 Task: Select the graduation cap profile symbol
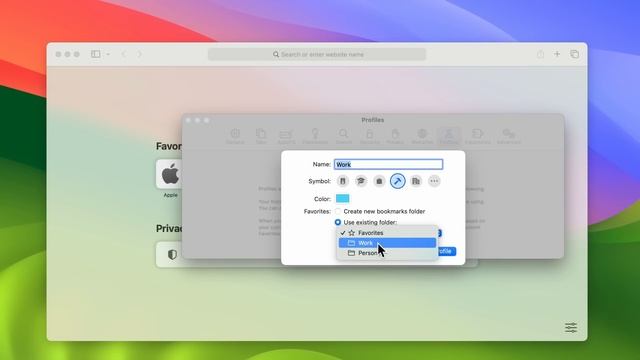point(361,181)
